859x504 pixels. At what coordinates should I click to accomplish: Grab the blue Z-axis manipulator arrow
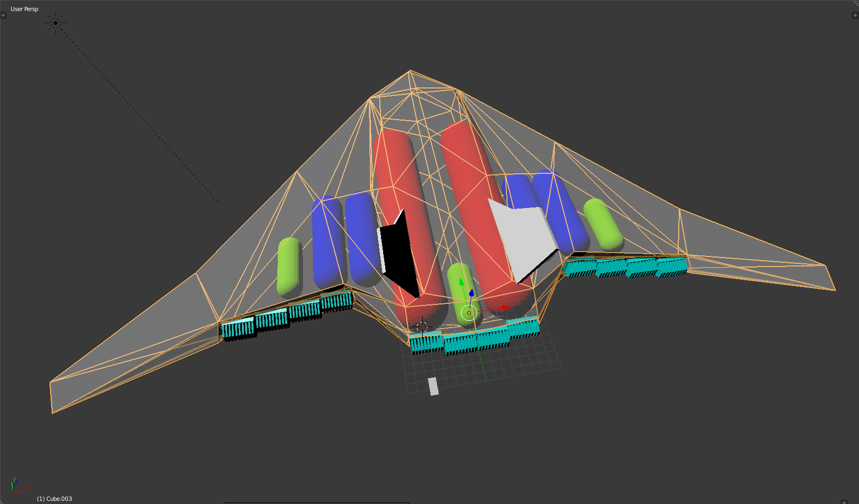point(472,293)
